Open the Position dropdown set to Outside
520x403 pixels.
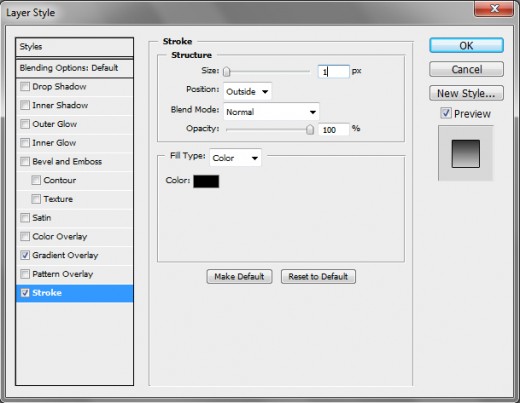click(x=247, y=91)
